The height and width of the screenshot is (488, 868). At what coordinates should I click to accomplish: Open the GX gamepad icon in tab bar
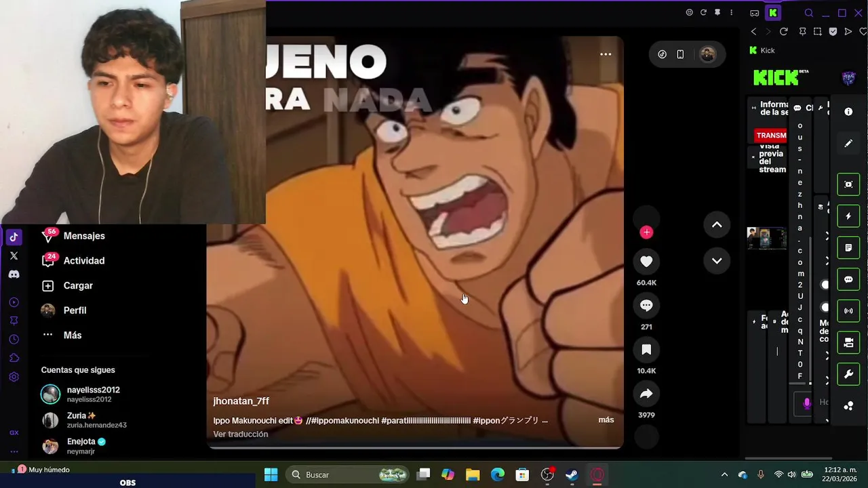[755, 13]
